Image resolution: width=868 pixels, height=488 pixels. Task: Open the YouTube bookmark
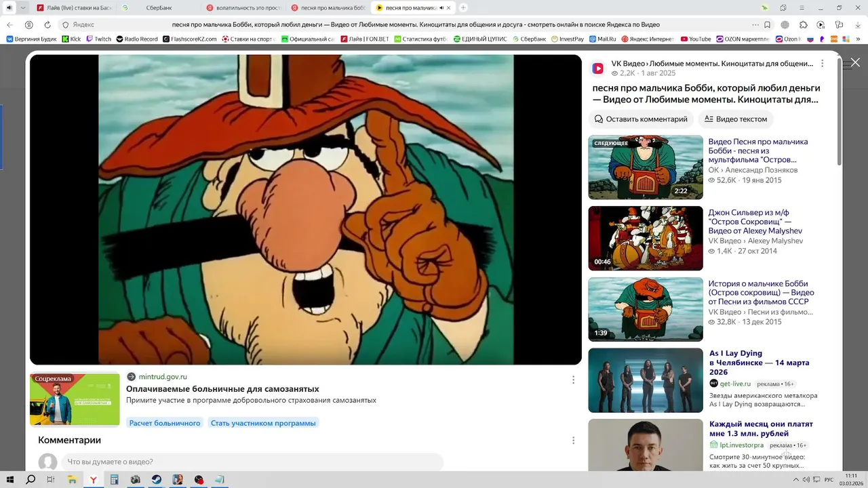pos(696,39)
